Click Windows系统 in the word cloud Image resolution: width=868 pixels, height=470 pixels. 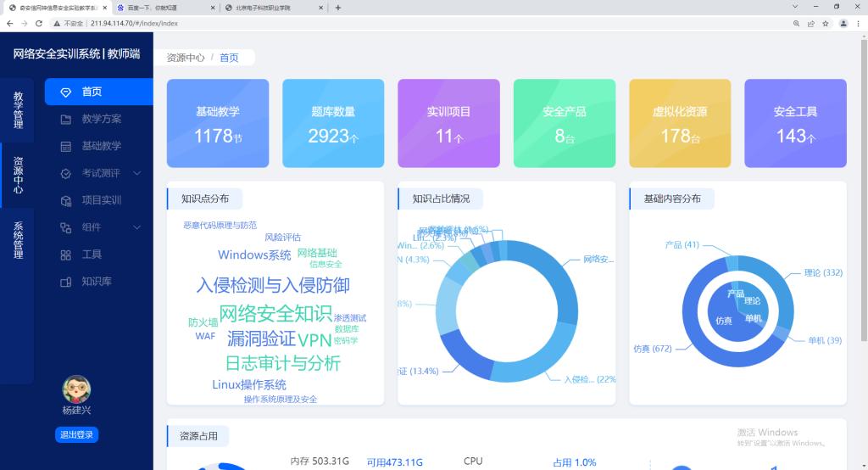254,255
